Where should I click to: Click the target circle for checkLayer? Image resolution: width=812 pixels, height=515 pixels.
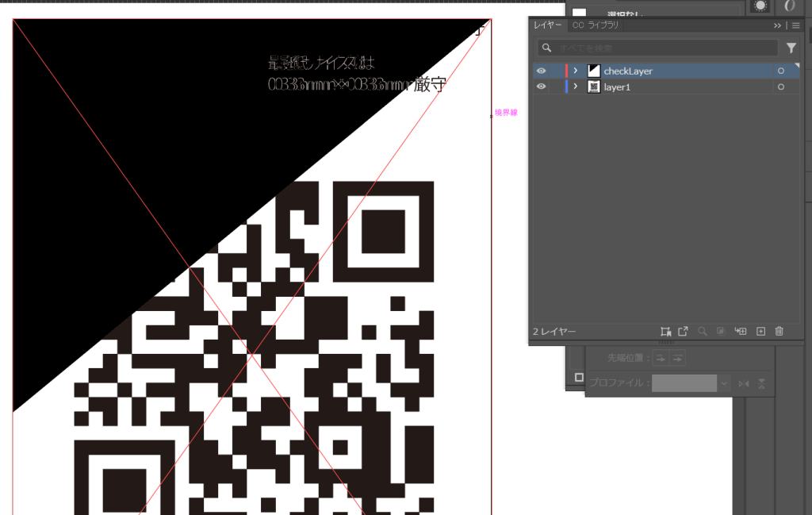point(781,71)
